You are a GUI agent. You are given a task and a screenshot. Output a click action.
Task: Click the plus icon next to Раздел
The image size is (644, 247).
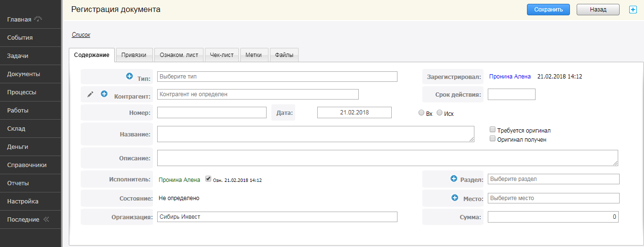[x=454, y=179]
